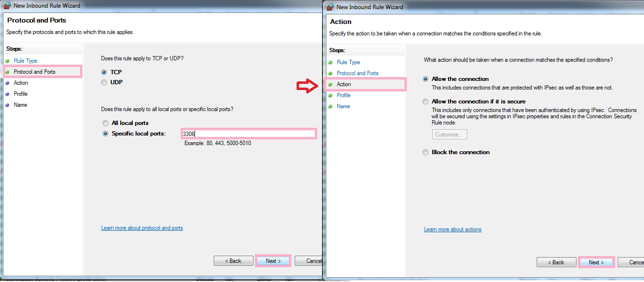Select the UDP protocol radio button
Image resolution: width=644 pixels, height=282 pixels.
tap(104, 82)
